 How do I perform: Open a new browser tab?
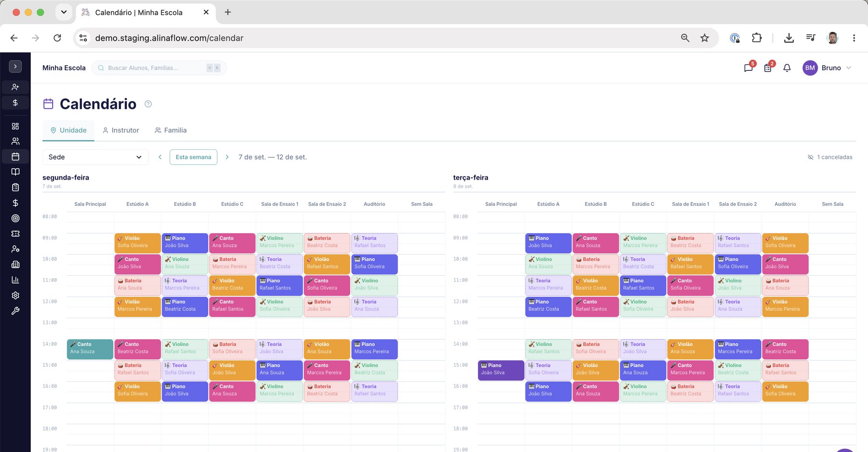(228, 12)
